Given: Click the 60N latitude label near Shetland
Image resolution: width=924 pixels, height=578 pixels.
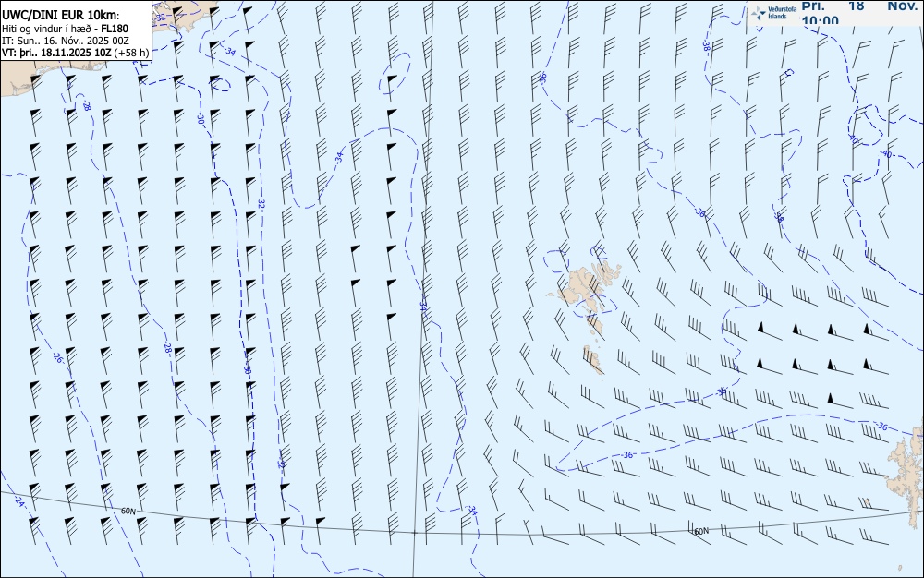Looking at the screenshot, I should point(700,531).
